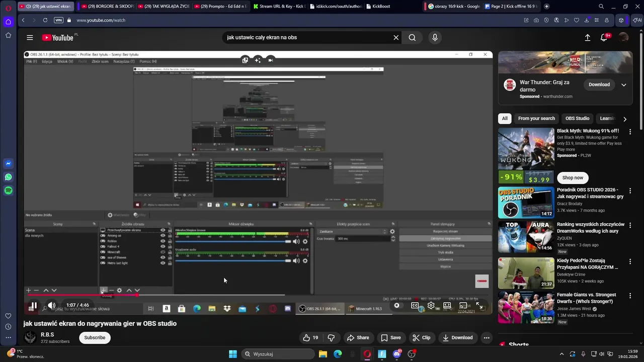Open more actions beside the Download button
Screen dimensions: 644x362
(x=487, y=338)
